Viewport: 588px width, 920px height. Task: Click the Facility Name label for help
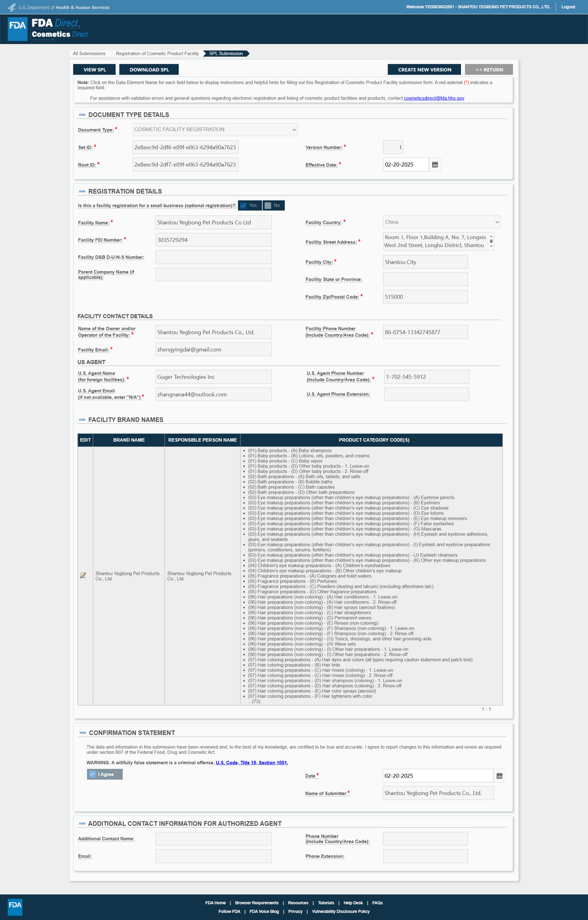pos(94,223)
